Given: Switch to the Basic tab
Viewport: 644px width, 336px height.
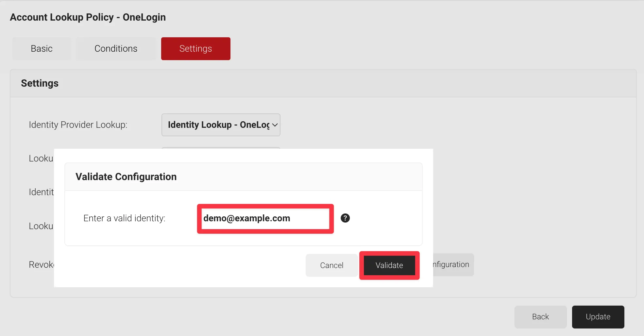Looking at the screenshot, I should 42,49.
